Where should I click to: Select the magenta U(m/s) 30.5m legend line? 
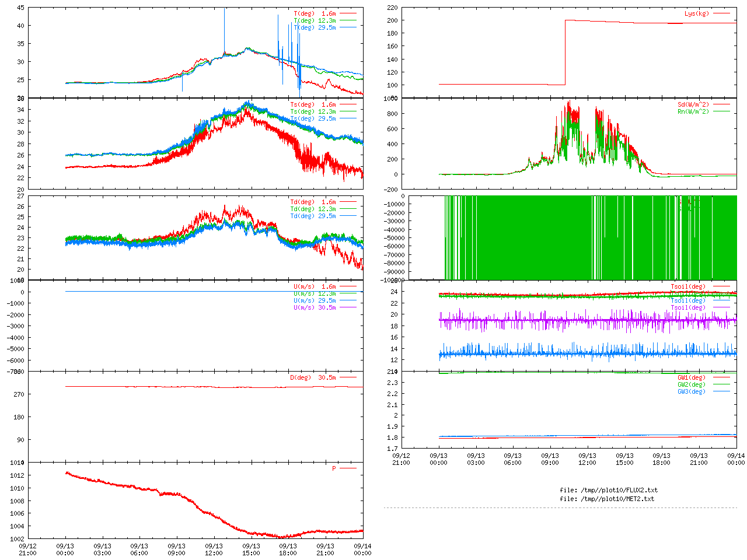coord(348,307)
